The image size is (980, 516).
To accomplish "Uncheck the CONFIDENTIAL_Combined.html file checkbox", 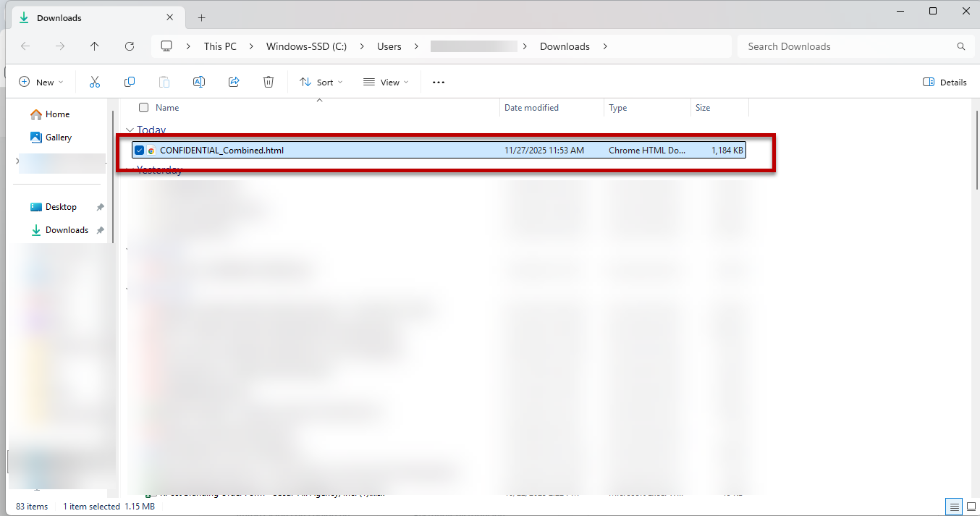I will [139, 151].
